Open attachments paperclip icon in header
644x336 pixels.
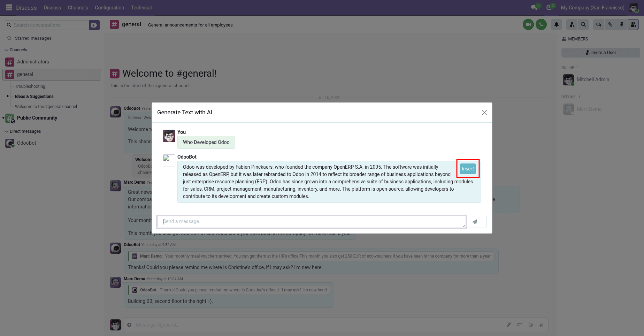[x=610, y=24]
